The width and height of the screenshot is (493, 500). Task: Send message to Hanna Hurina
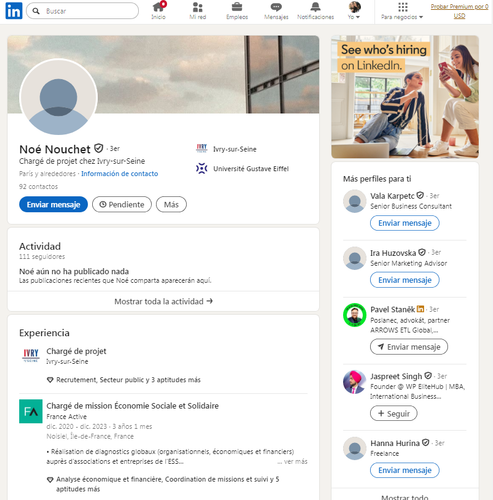pos(405,470)
